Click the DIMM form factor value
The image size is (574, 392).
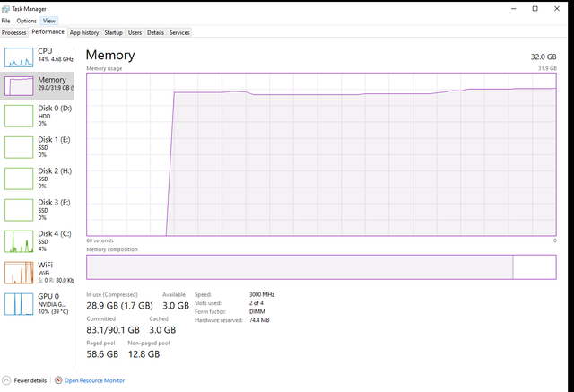pyautogui.click(x=257, y=311)
